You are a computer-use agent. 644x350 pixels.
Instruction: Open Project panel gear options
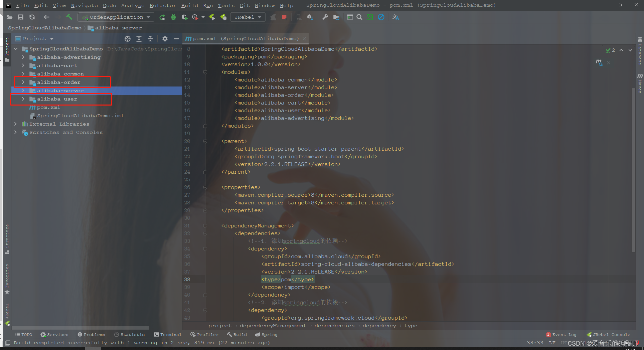(x=165, y=39)
